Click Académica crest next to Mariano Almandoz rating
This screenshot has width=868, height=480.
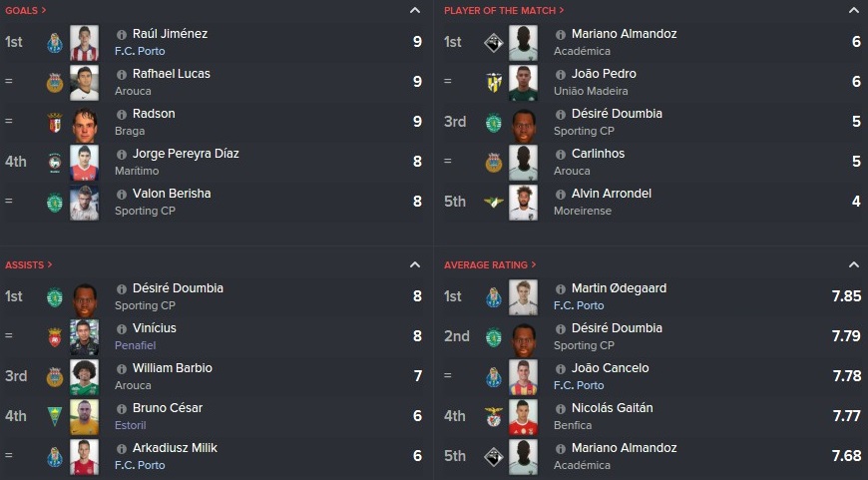pos(493,456)
